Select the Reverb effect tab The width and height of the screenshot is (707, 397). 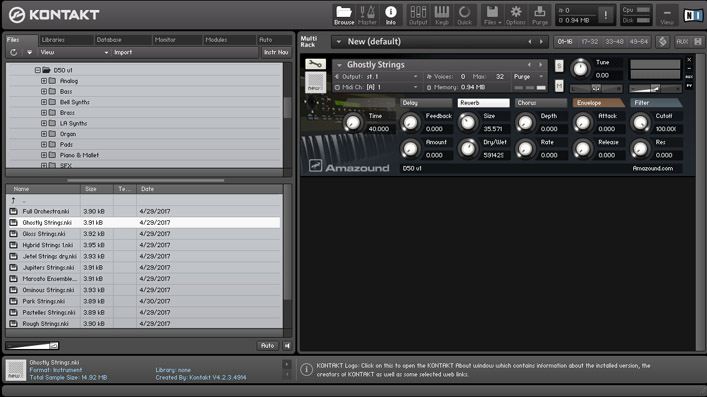483,103
